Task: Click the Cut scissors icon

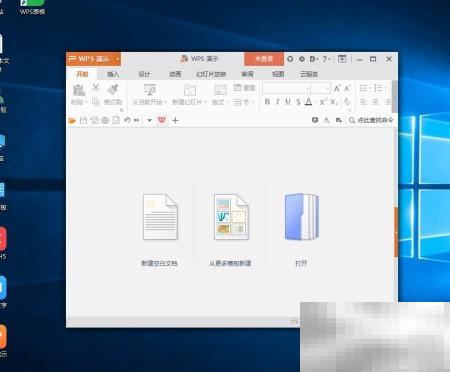Action: [96, 87]
